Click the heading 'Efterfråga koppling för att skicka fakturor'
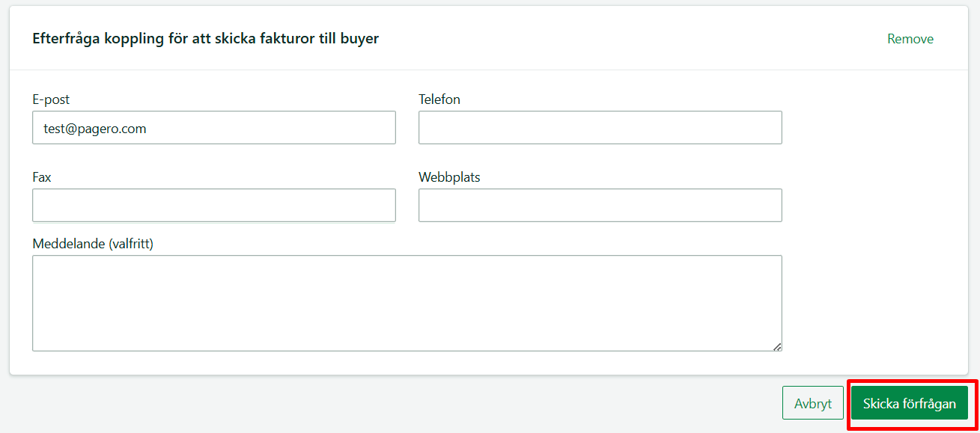This screenshot has width=980, height=433. (x=206, y=38)
